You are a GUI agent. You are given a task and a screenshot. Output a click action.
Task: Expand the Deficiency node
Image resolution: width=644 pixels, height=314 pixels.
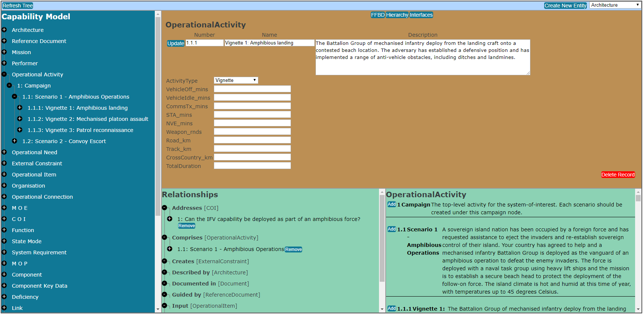(x=4, y=297)
